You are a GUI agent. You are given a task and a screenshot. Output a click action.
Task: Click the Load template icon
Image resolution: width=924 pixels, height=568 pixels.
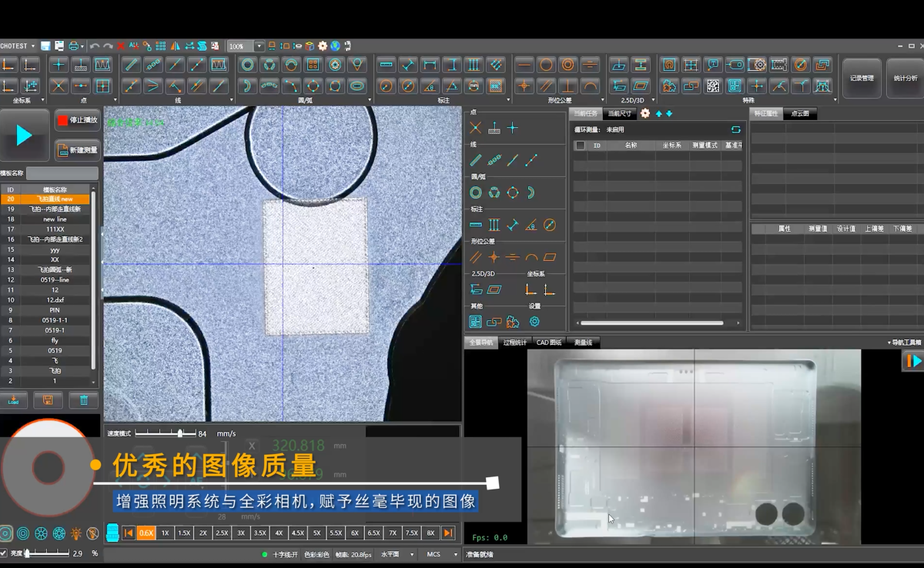tap(14, 400)
